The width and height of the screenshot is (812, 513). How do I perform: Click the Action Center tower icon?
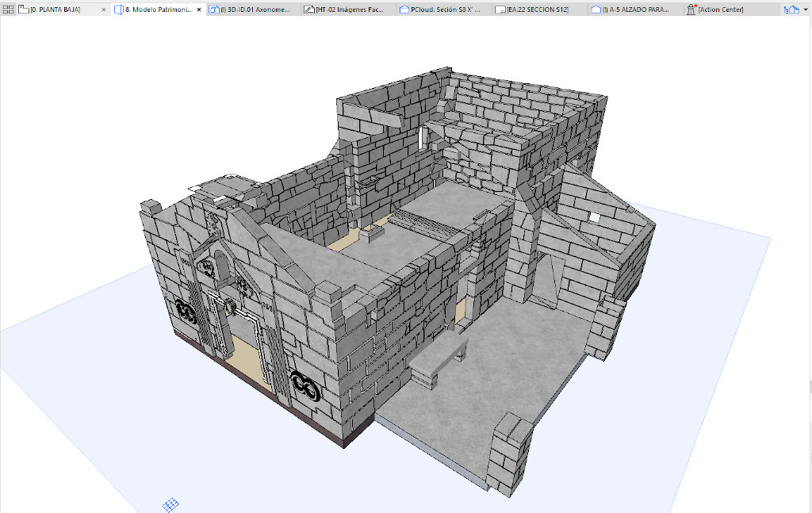[691, 10]
